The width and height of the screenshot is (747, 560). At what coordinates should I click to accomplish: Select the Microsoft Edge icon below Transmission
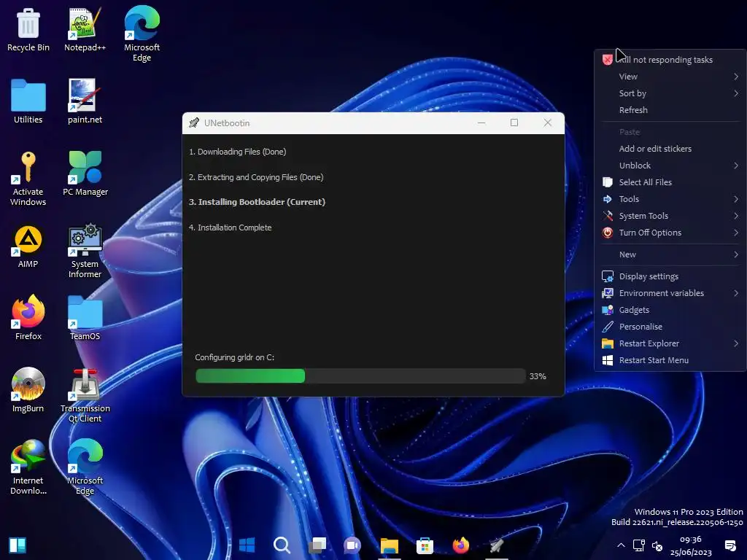[85, 467]
